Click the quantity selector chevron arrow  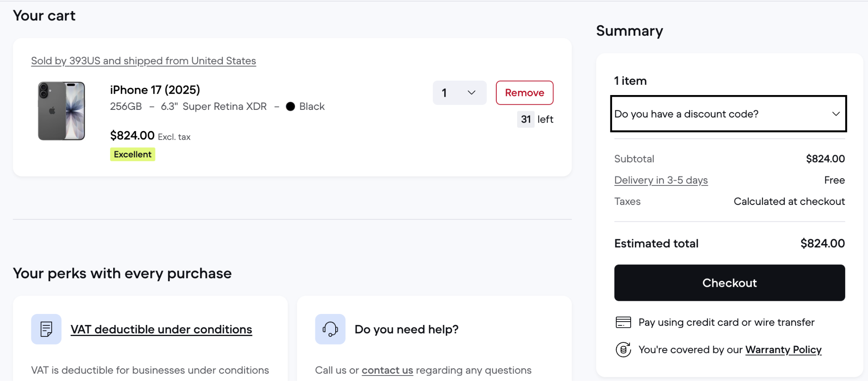471,93
